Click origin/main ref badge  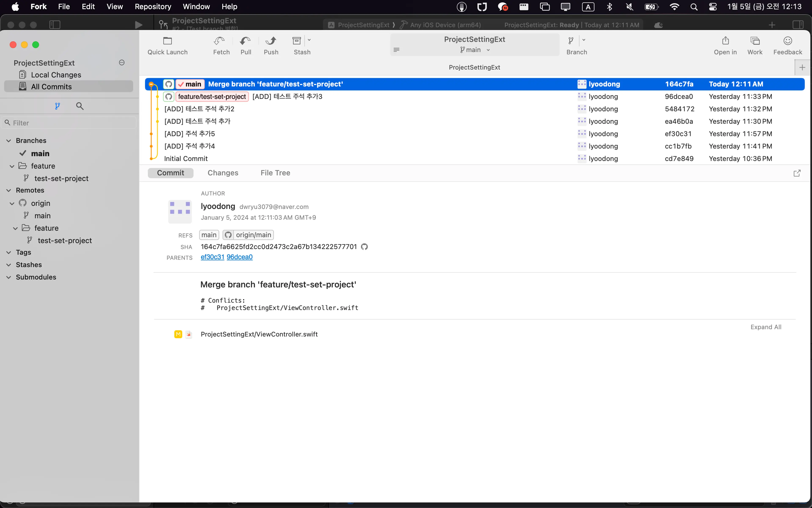click(248, 235)
